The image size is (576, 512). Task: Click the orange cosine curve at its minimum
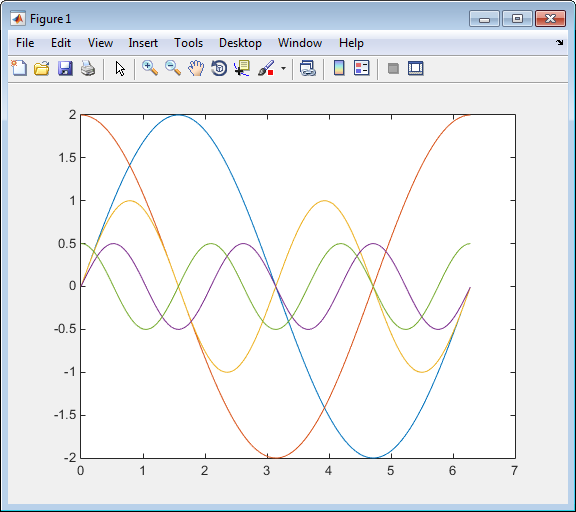pos(276,458)
